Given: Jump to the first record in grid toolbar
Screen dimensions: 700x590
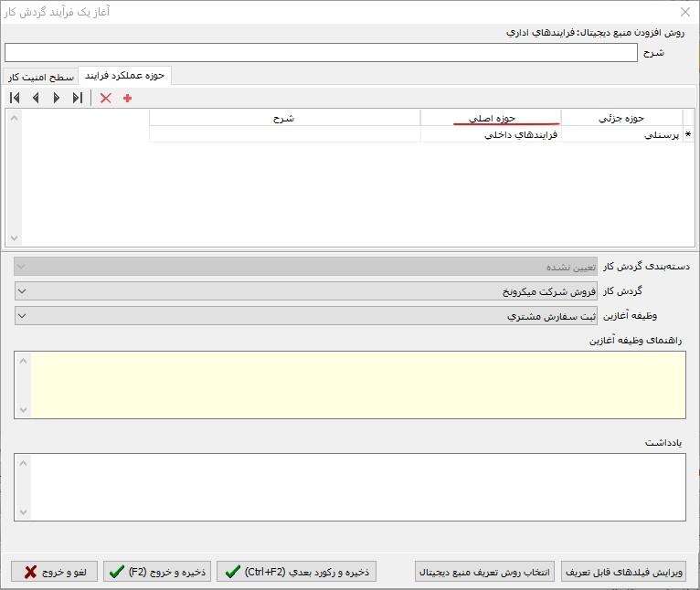Looking at the screenshot, I should tap(15, 98).
